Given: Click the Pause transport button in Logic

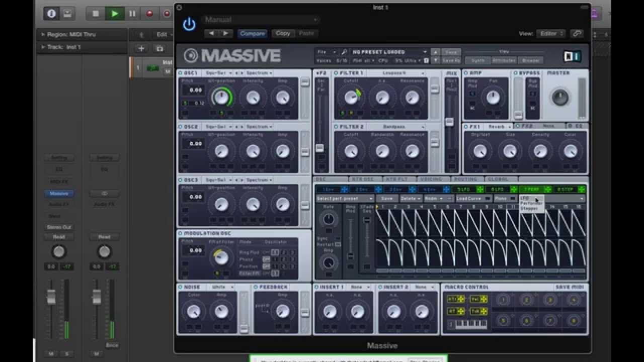Looking at the screenshot, I should click(132, 14).
